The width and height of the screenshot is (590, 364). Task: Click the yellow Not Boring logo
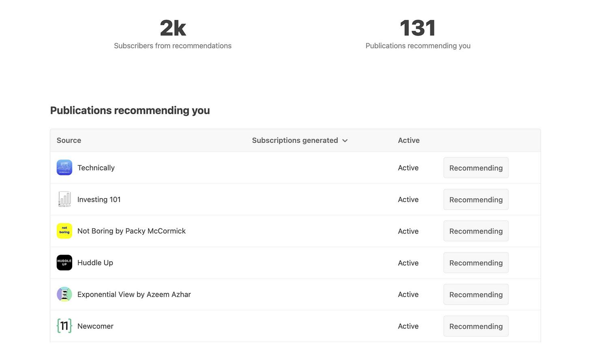click(x=64, y=231)
